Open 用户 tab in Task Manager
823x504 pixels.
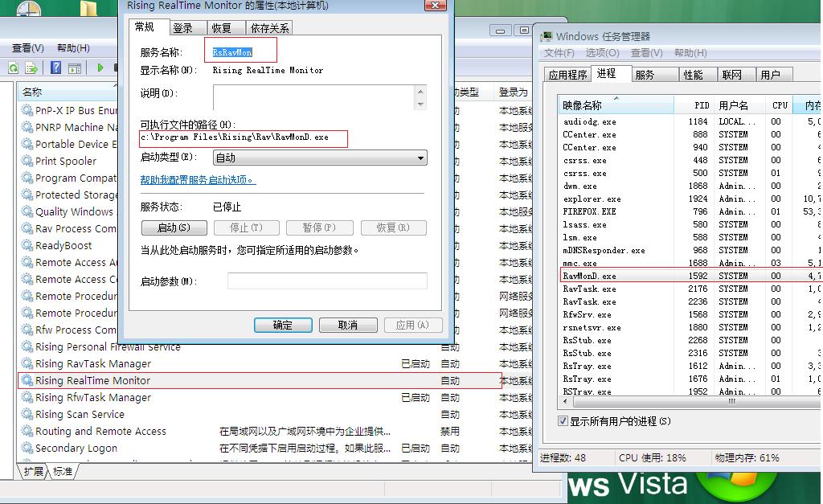774,75
